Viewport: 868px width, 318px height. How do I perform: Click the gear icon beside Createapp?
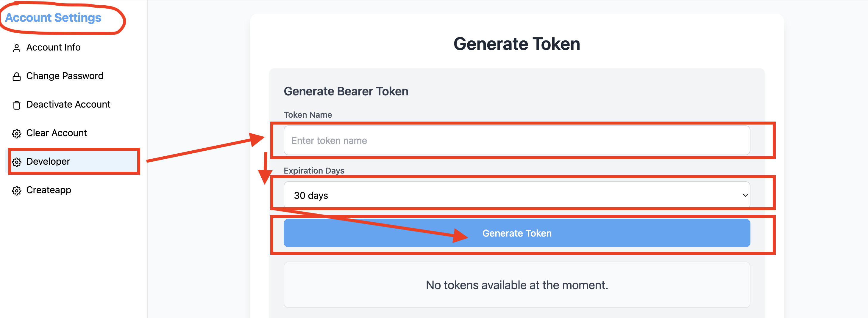[x=16, y=190]
